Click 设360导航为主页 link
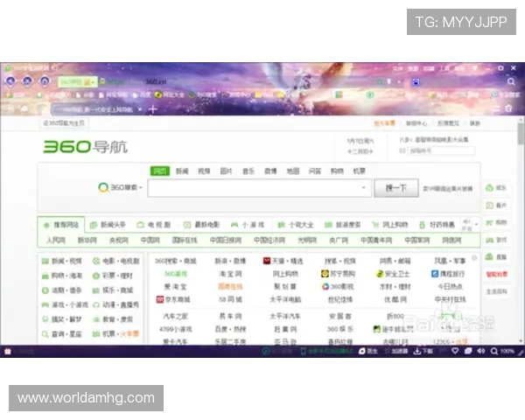The width and height of the screenshot is (525, 420). (64, 123)
